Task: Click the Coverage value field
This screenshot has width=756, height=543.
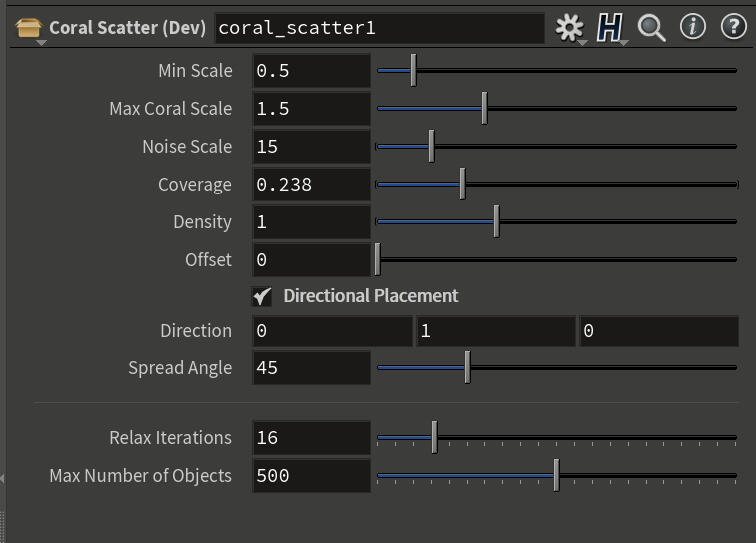Action: [311, 185]
